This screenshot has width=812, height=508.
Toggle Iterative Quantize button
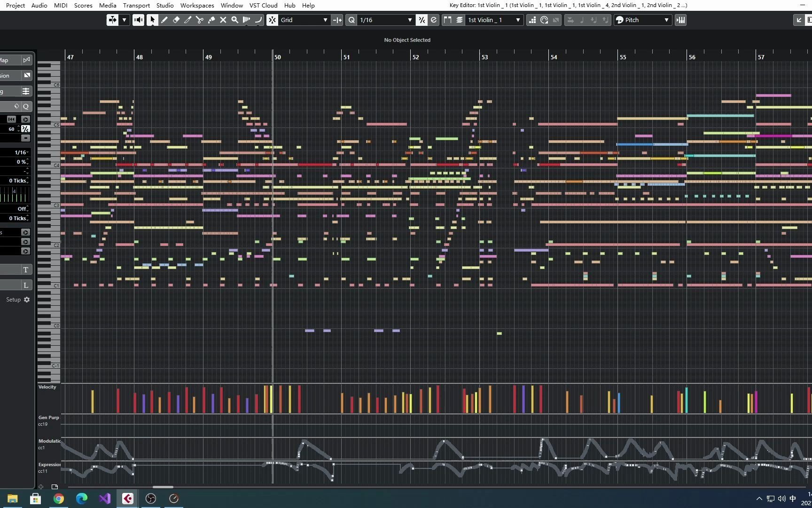click(422, 20)
